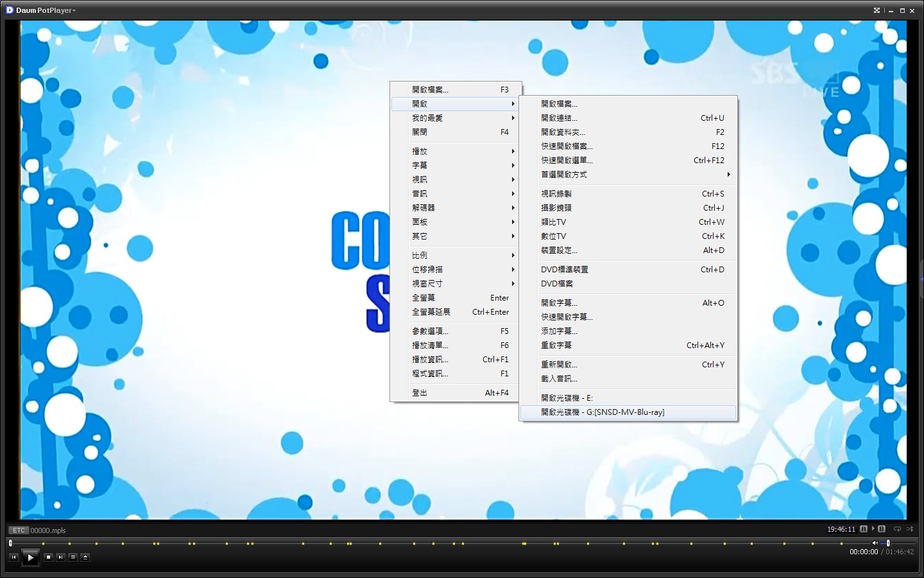Open the PotPlayer title bar dropdown

[73, 10]
